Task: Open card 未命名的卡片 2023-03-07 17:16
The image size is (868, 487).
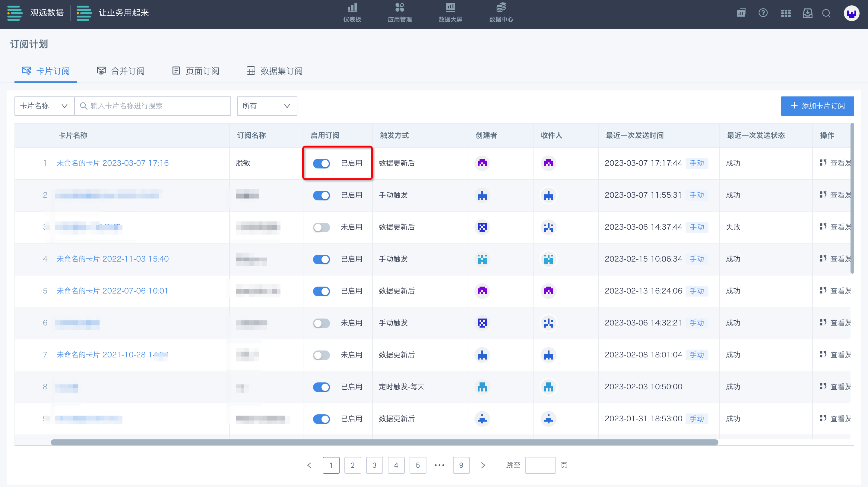Action: 112,163
